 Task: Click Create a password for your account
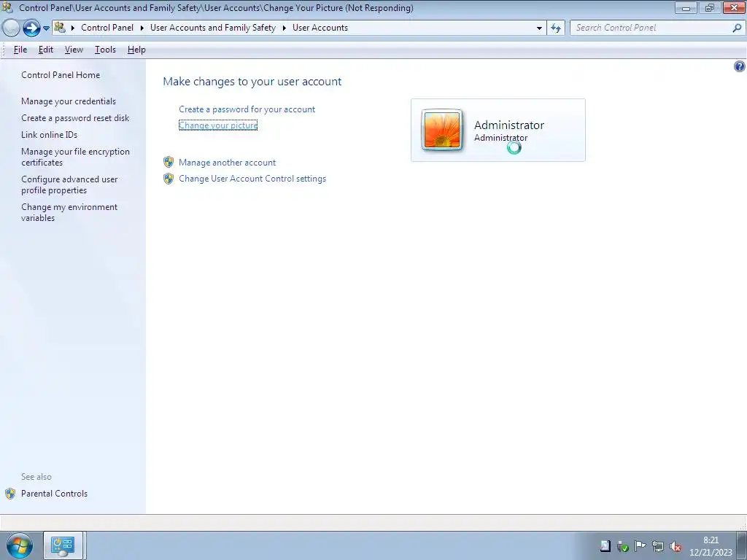[x=247, y=109]
